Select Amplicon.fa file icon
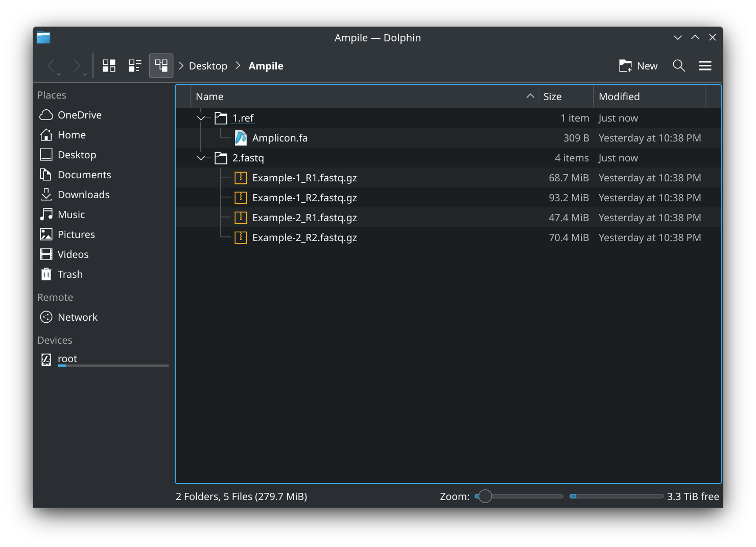 point(241,138)
